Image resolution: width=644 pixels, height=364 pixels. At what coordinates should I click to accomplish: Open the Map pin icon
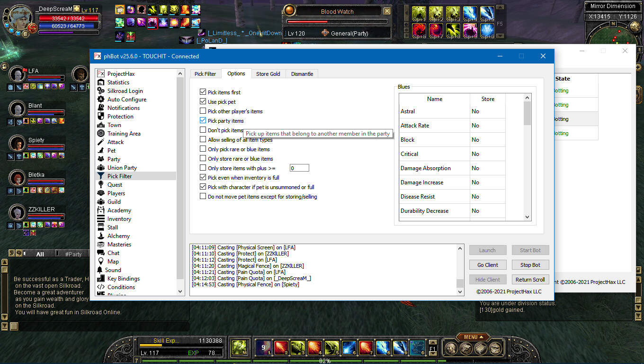point(100,262)
